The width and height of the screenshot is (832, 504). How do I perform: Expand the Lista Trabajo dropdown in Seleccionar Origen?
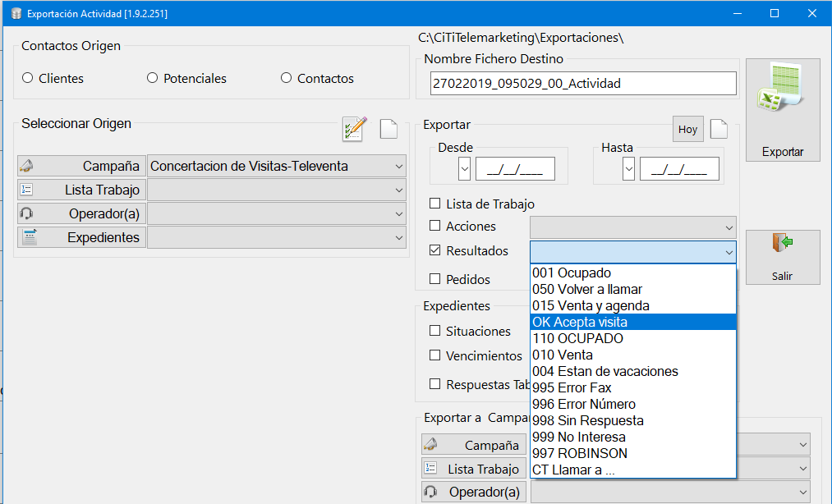[277, 190]
